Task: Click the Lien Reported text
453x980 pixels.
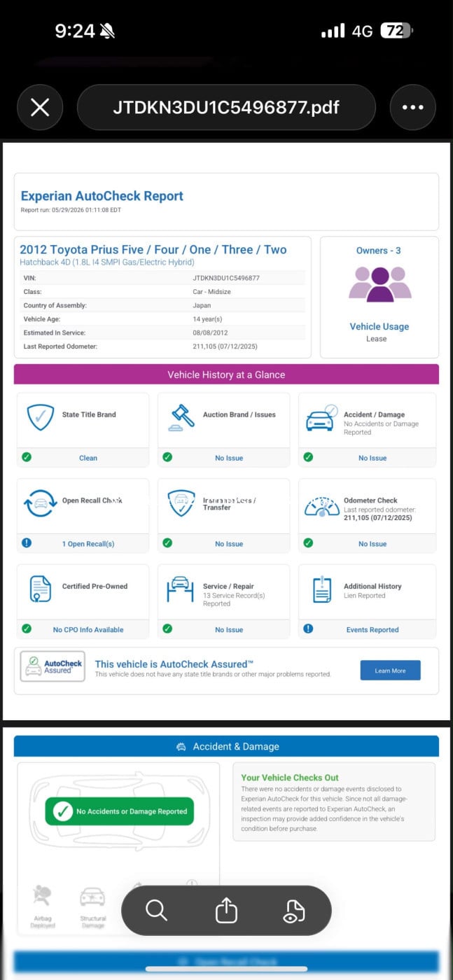Action: coord(364,596)
